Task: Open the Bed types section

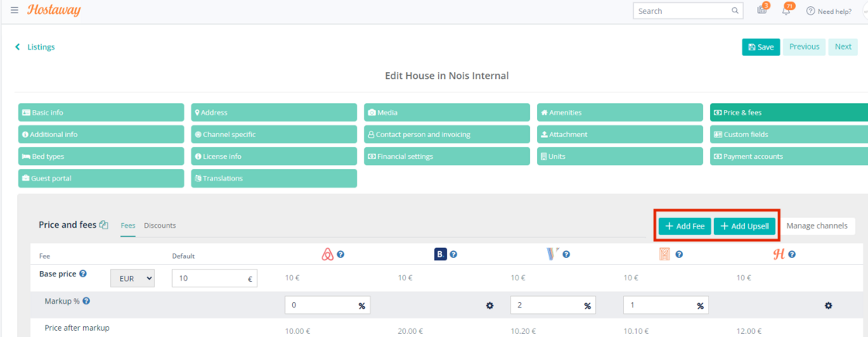Action: 101,156
